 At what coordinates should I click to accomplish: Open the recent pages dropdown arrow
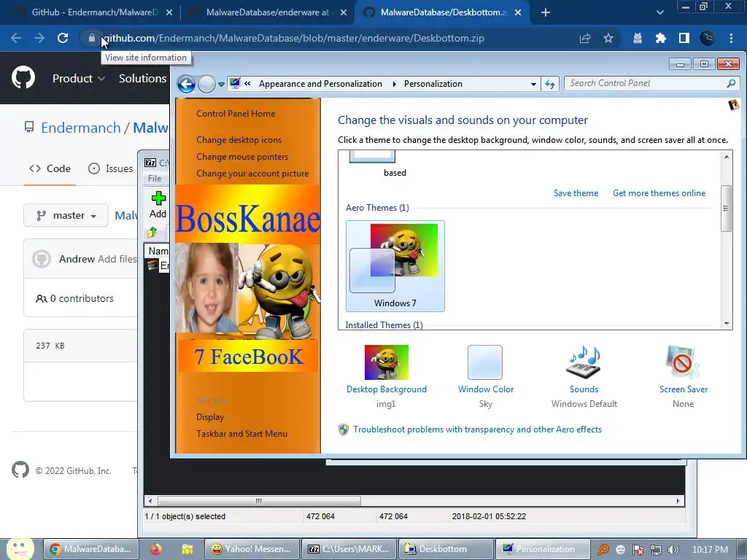pos(221,85)
